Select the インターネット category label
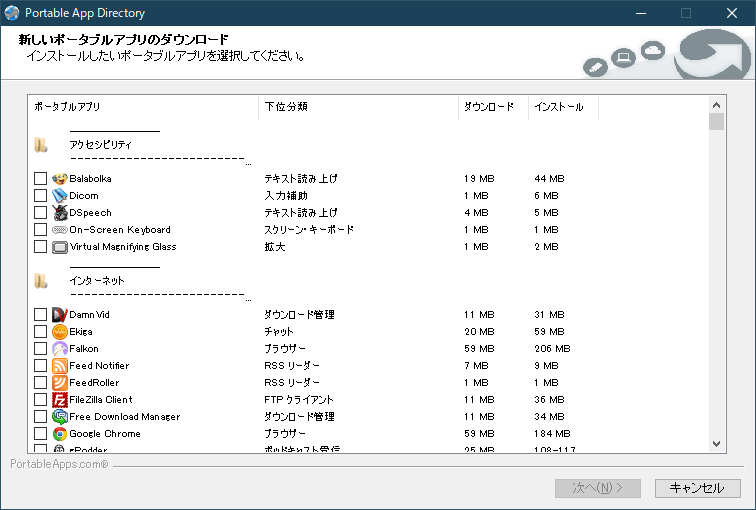This screenshot has width=756, height=510. [x=97, y=281]
